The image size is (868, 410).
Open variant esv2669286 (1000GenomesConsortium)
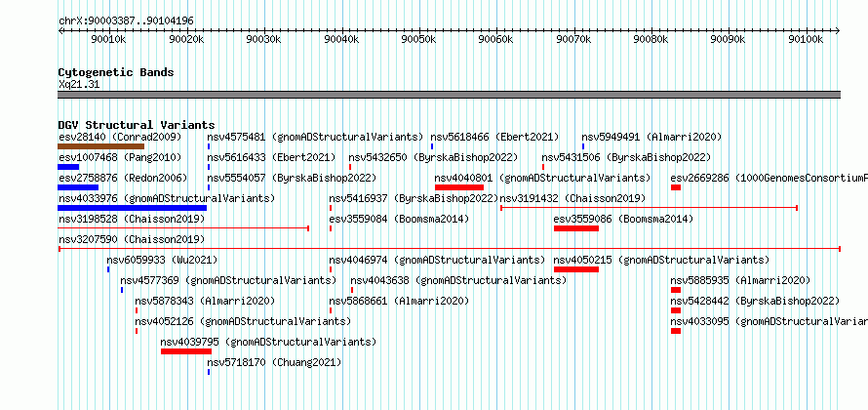point(769,178)
